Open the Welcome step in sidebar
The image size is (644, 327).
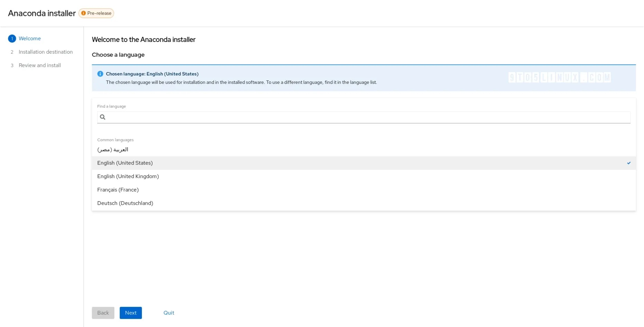tap(30, 38)
